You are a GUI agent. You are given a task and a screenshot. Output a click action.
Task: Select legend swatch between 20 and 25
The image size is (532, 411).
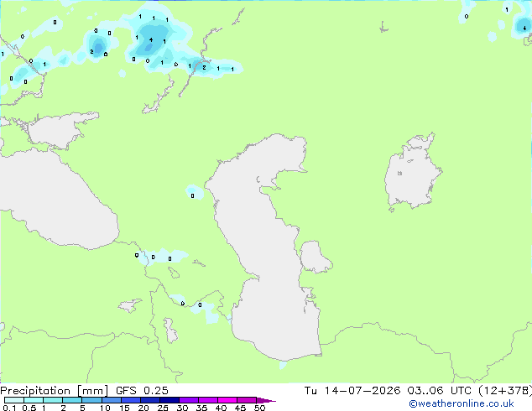150,400
